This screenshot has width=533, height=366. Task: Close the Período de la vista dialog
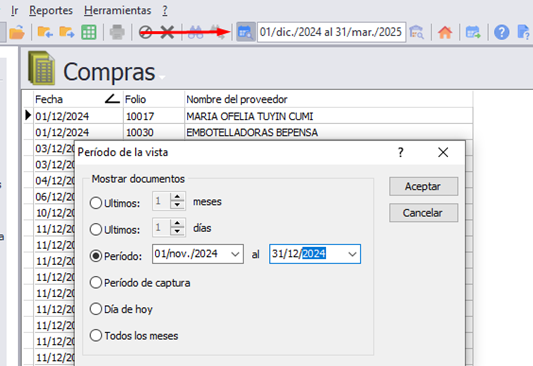pyautogui.click(x=443, y=152)
